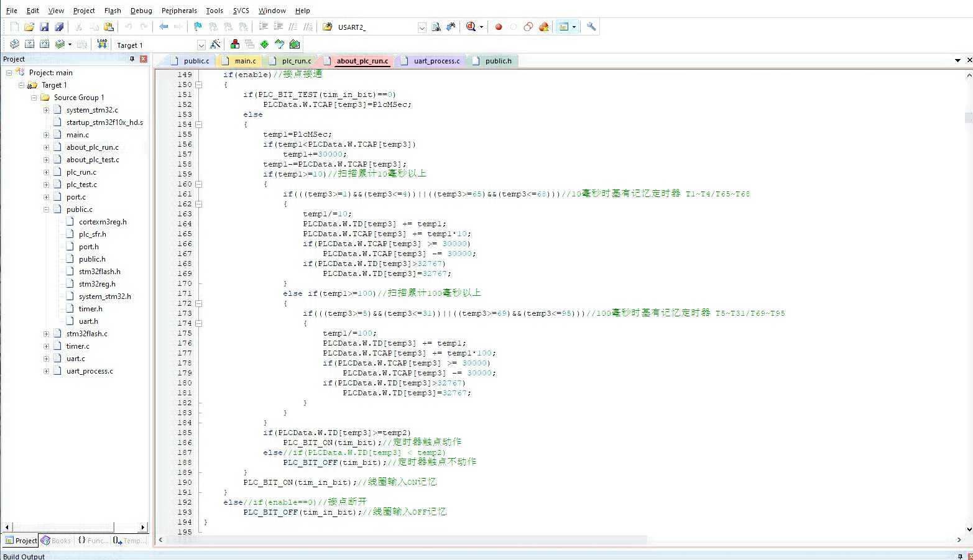
Task: Click the New file toolbar icon
Action: [14, 27]
